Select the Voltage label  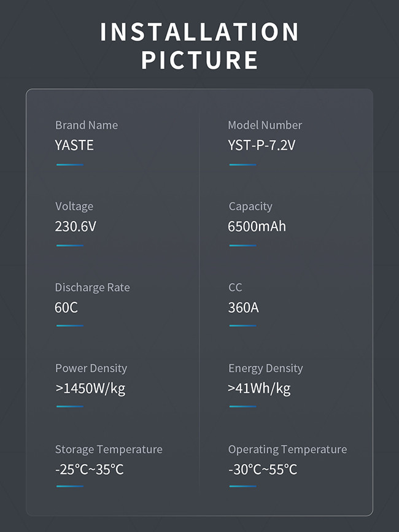[74, 206]
